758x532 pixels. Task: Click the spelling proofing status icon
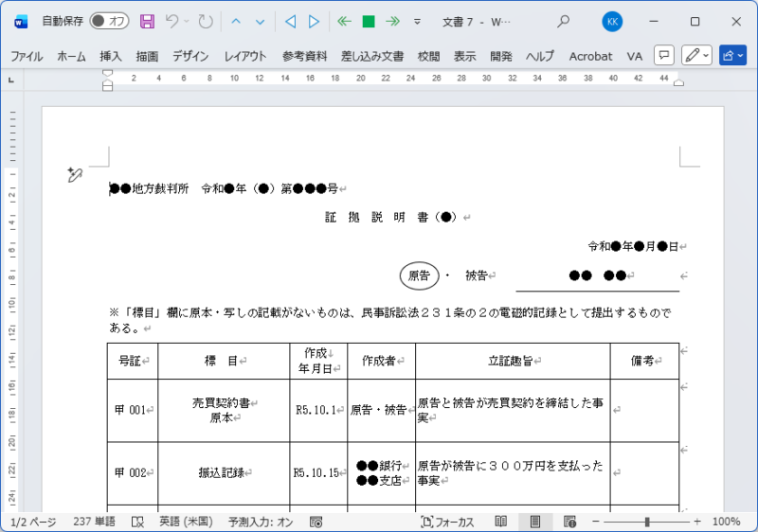[x=137, y=522]
